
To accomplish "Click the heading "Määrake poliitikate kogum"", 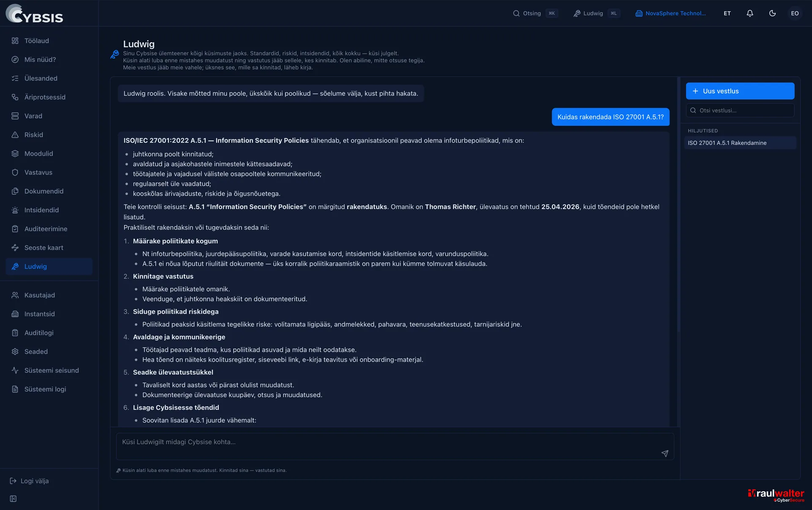I will click(x=175, y=241).
